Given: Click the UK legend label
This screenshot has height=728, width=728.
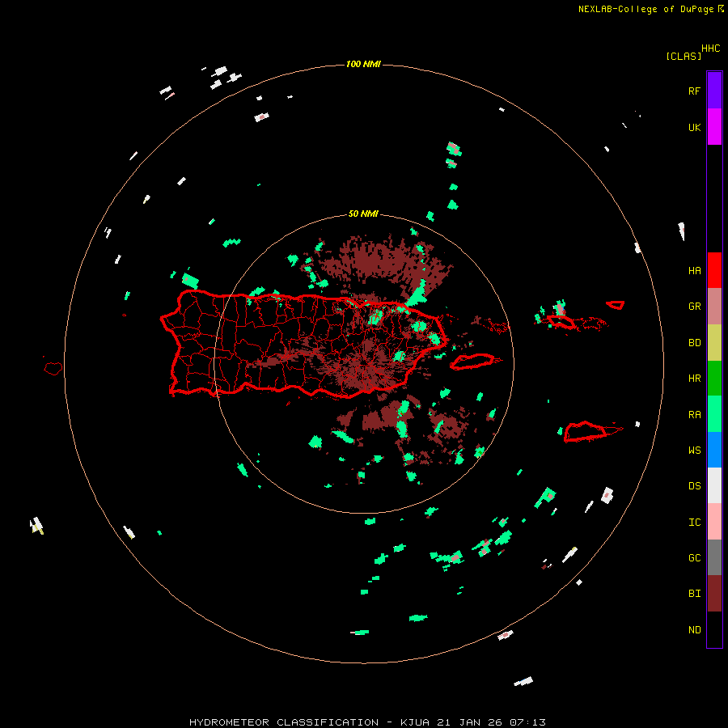Looking at the screenshot, I should [694, 127].
